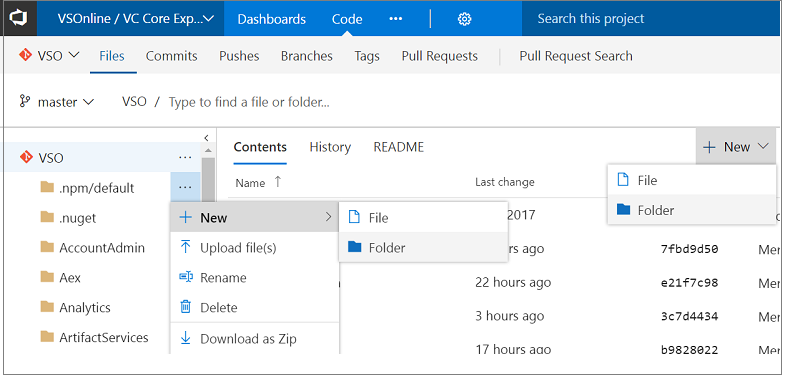Click the ellipsis next to Code
The width and height of the screenshot is (788, 378).
(396, 19)
